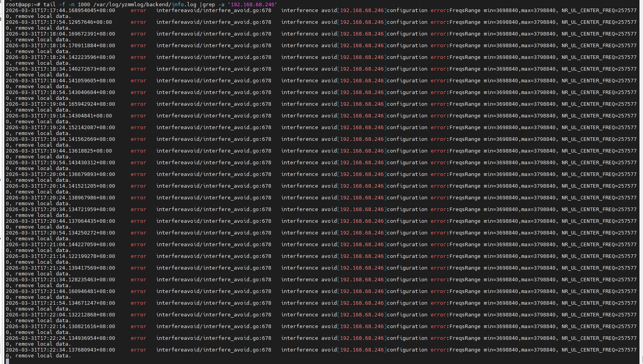This screenshot has height=364, width=643.
Task: Click the '1000' argument in the command
Action: coord(84,4)
